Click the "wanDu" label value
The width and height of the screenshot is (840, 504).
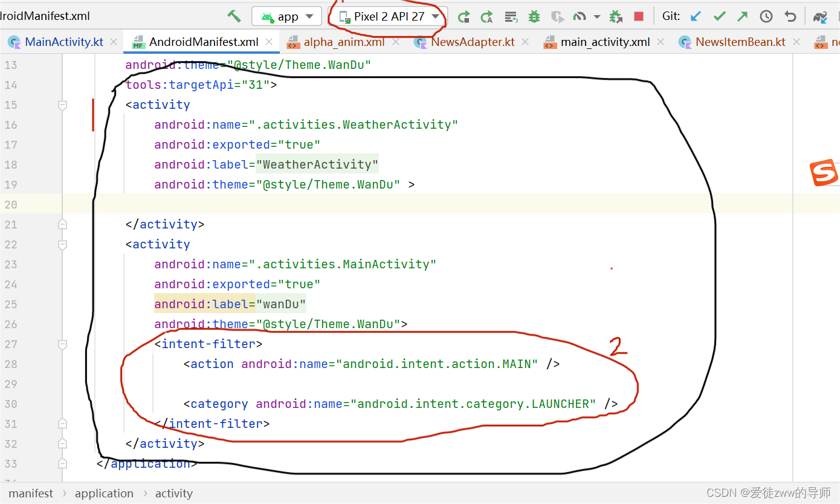(281, 304)
